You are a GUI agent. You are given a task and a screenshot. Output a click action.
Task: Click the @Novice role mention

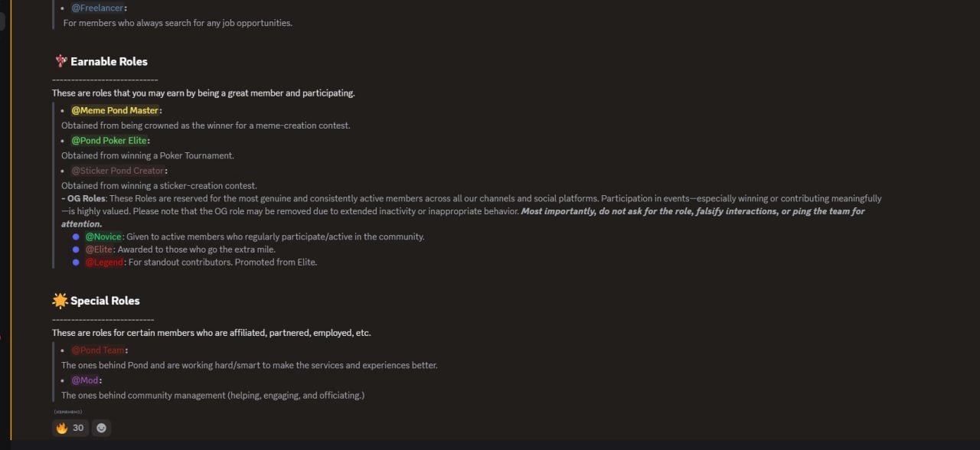point(103,236)
